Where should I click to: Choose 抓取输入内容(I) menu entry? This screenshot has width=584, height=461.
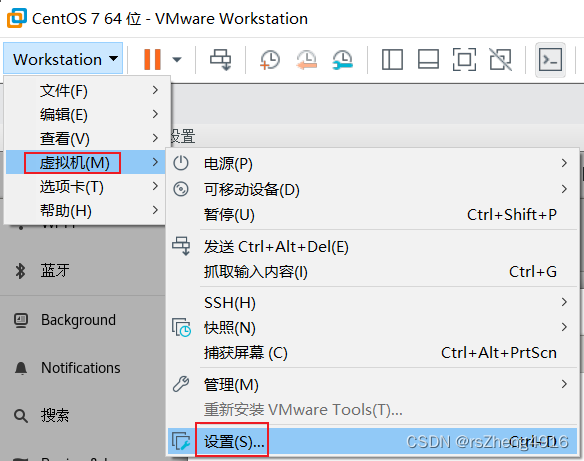tap(372, 272)
